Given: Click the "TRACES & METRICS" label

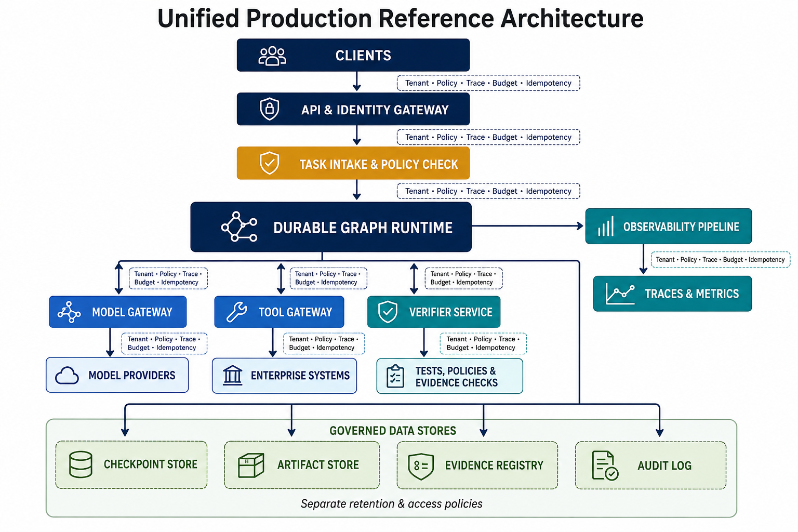Looking at the screenshot, I should (691, 294).
